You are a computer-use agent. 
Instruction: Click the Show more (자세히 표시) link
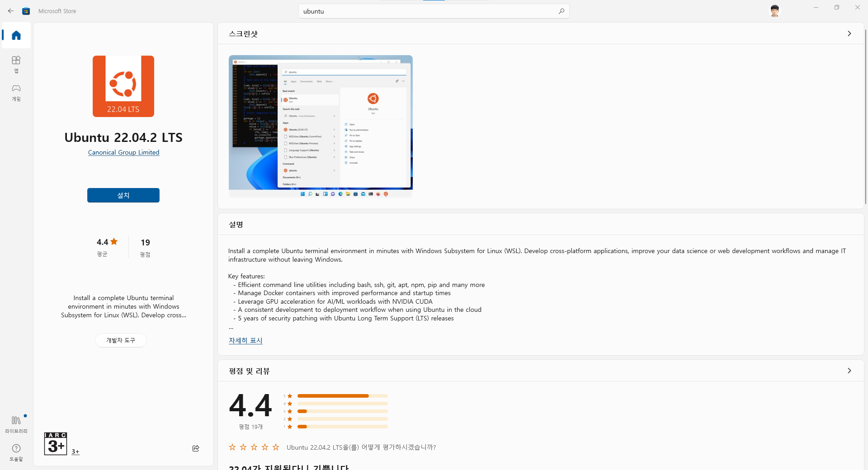coord(245,340)
